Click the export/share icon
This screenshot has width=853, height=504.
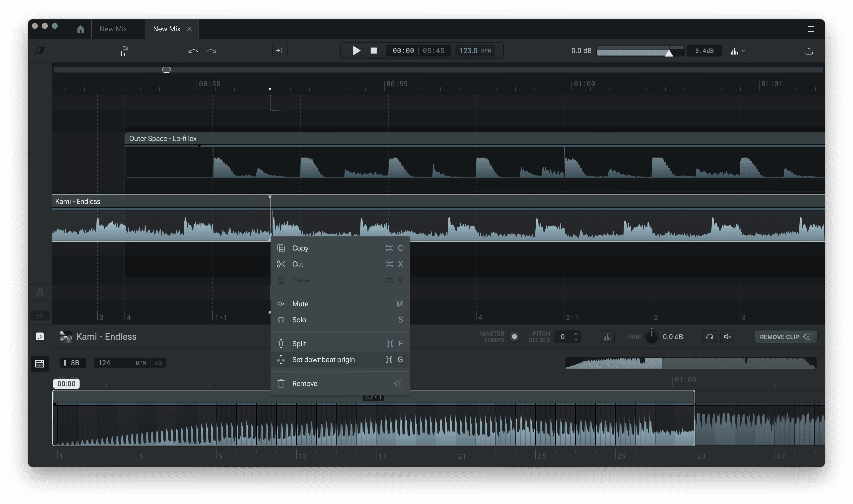point(809,51)
